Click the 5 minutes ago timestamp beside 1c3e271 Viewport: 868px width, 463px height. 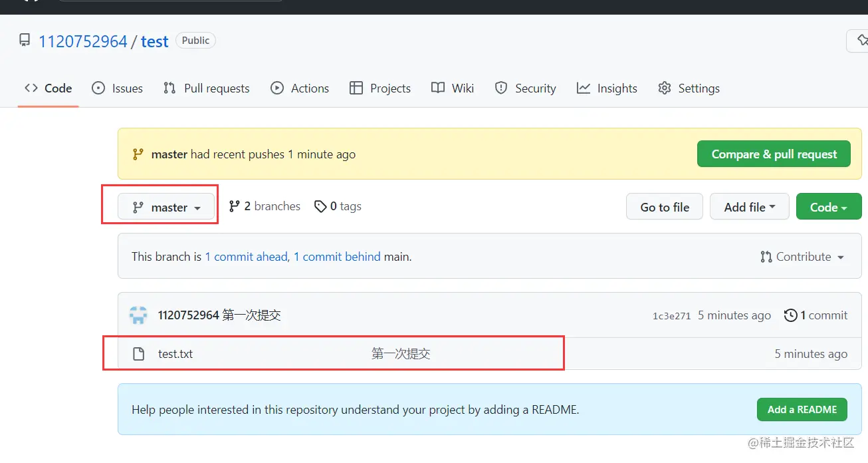734,315
